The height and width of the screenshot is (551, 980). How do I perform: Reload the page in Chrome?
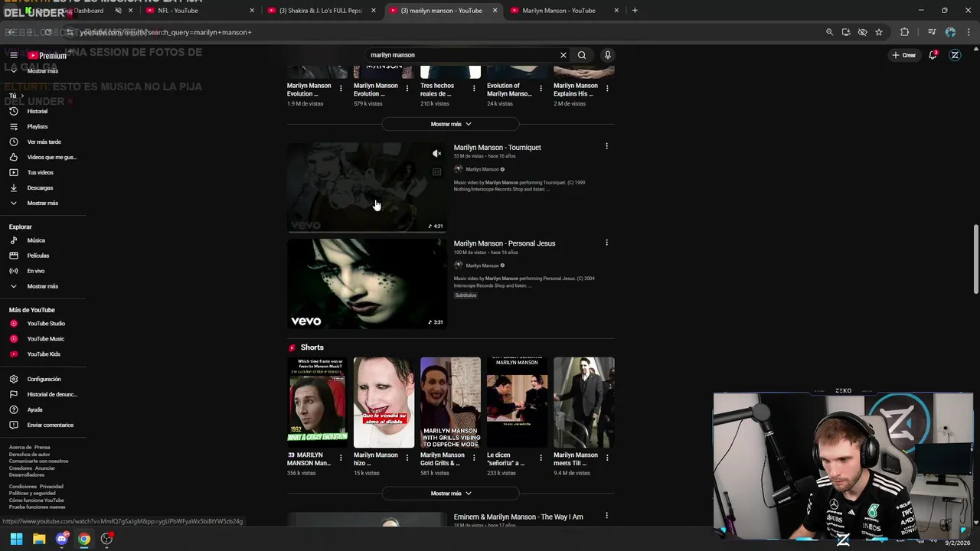[47, 32]
